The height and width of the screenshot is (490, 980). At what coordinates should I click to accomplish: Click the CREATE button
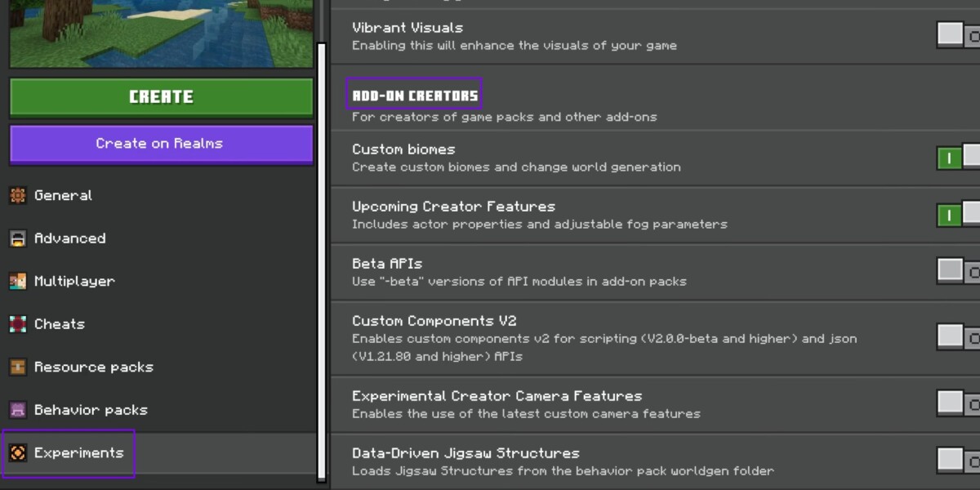161,96
